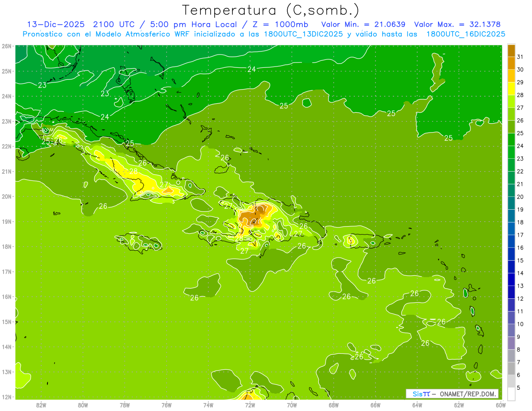This screenshot has width=532, height=411.
Task: Click the 78W longitude label
Action: coord(125,404)
